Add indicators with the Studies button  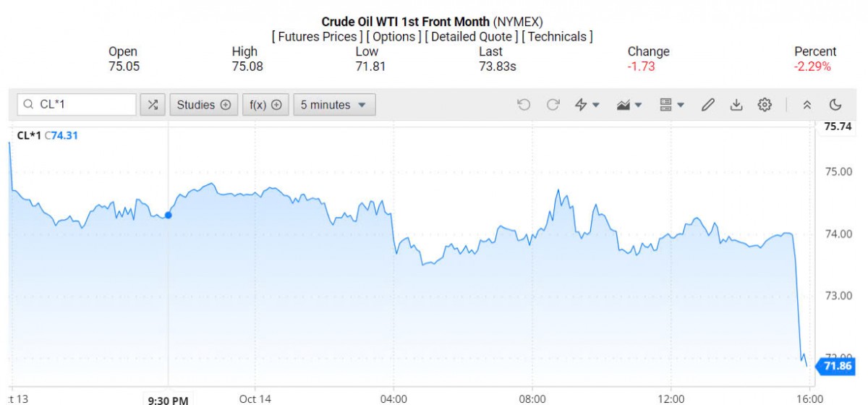click(204, 105)
